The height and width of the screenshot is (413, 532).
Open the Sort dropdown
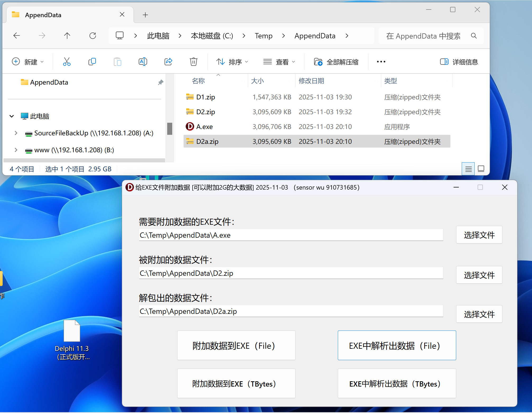[x=232, y=62]
